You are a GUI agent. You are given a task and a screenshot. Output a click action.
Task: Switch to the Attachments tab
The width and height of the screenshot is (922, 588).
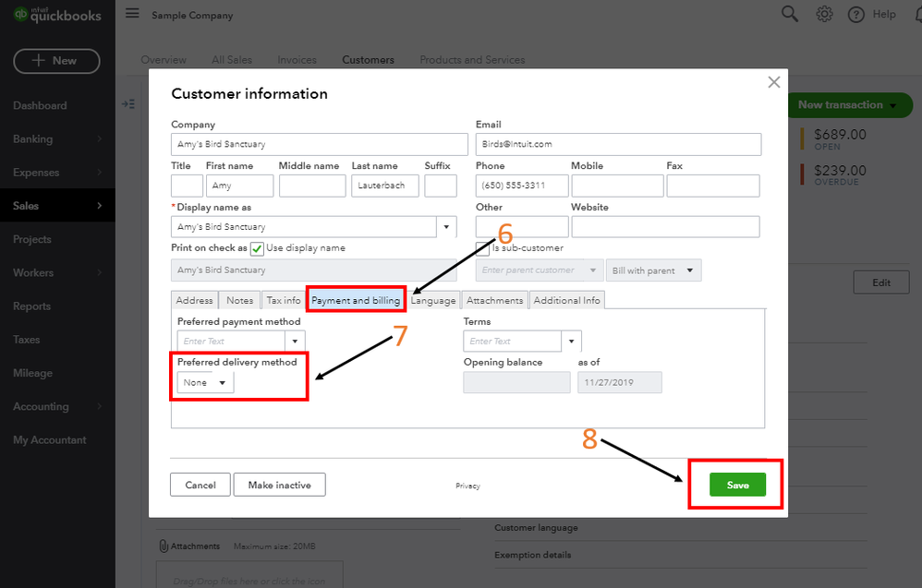(494, 300)
